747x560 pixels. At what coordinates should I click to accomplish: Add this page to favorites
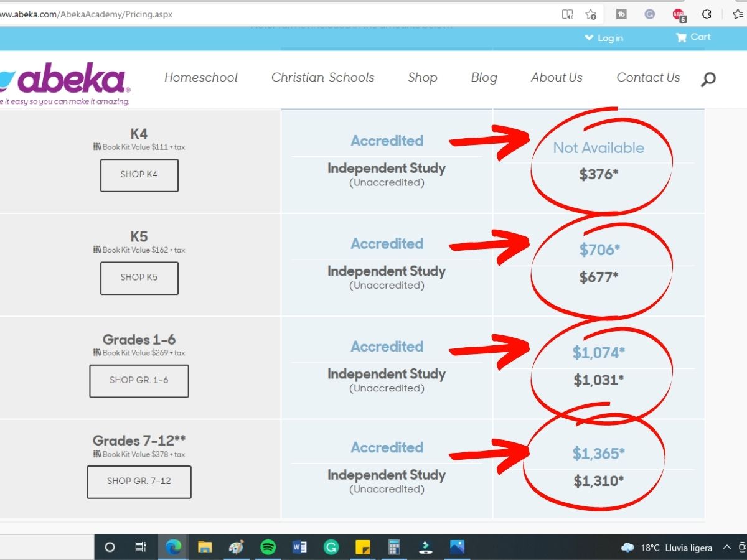(x=591, y=14)
